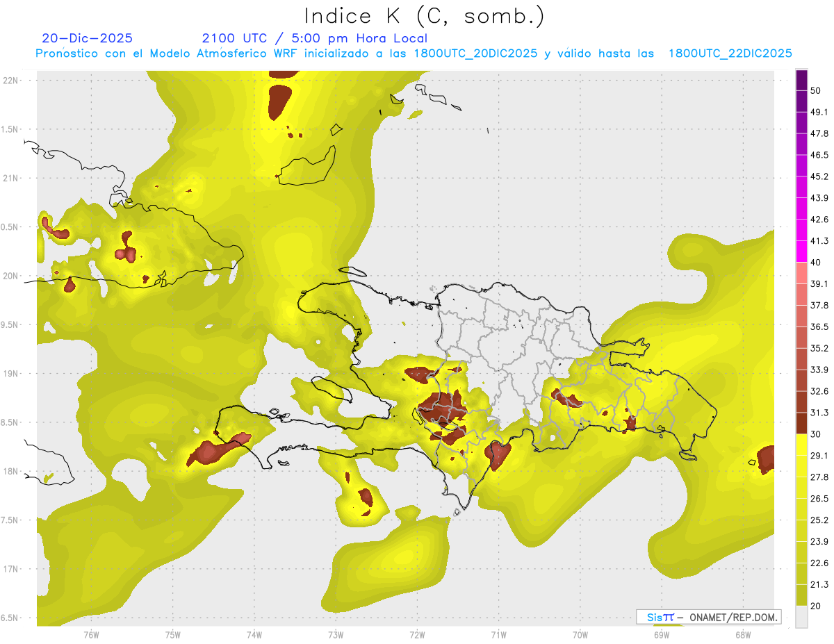Click the 21N latitude label

coord(11,178)
